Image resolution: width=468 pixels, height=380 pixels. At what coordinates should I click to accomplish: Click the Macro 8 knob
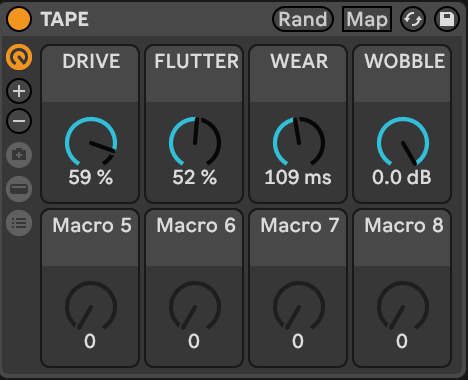[403, 306]
